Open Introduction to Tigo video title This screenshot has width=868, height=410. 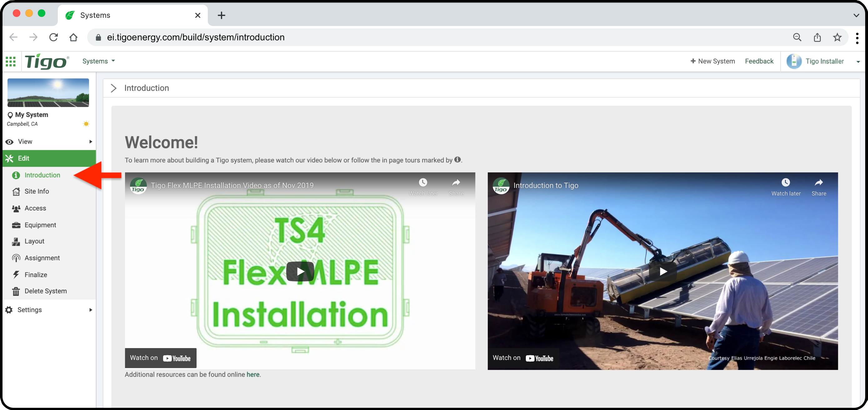546,185
